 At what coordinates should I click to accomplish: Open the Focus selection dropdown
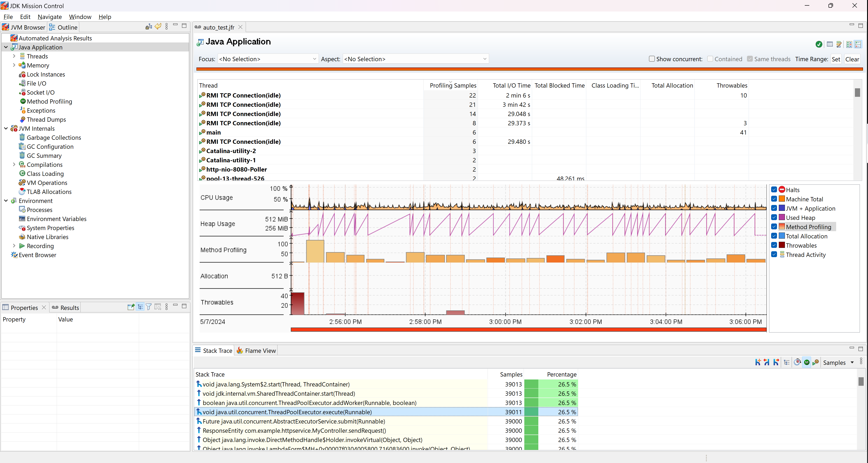[x=268, y=59]
